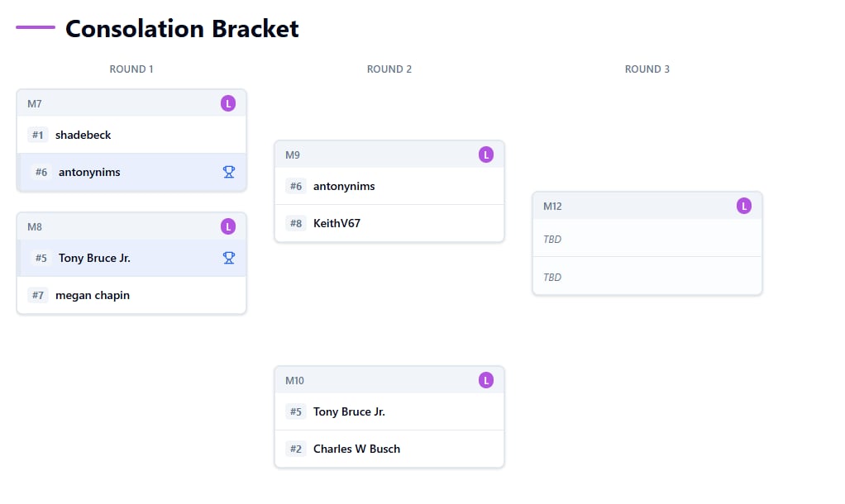Click the purple L badge on match M9

coord(486,155)
